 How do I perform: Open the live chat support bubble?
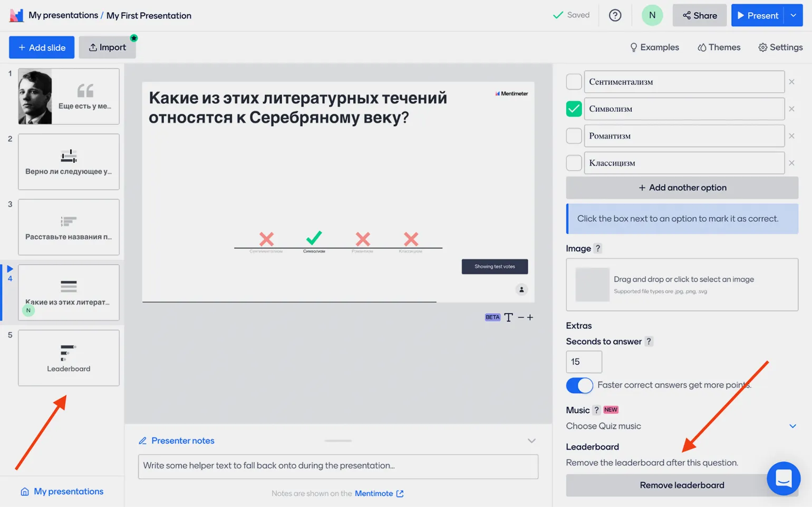[x=784, y=479]
